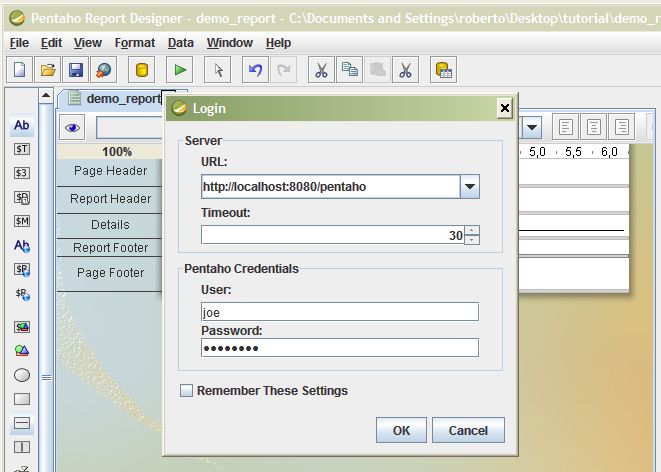Select the plain Ab label element
The width and height of the screenshot is (661, 472).
point(21,125)
